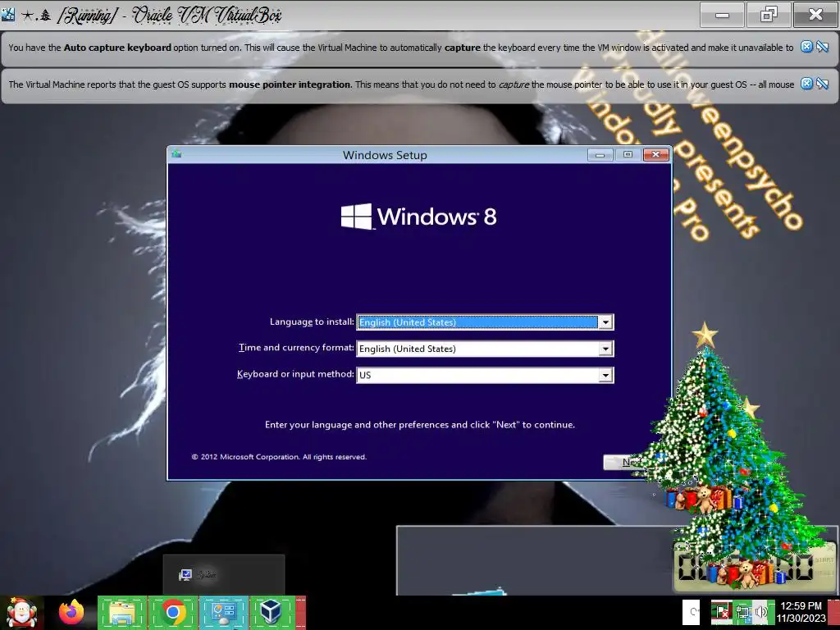This screenshot has height=630, width=840.
Task: Suppress future mouse pointer integration messages
Action: point(822,83)
